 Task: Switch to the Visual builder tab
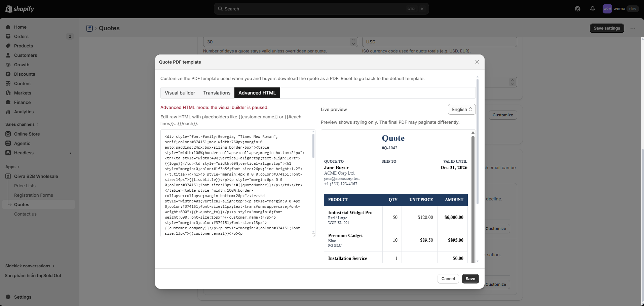tap(180, 93)
